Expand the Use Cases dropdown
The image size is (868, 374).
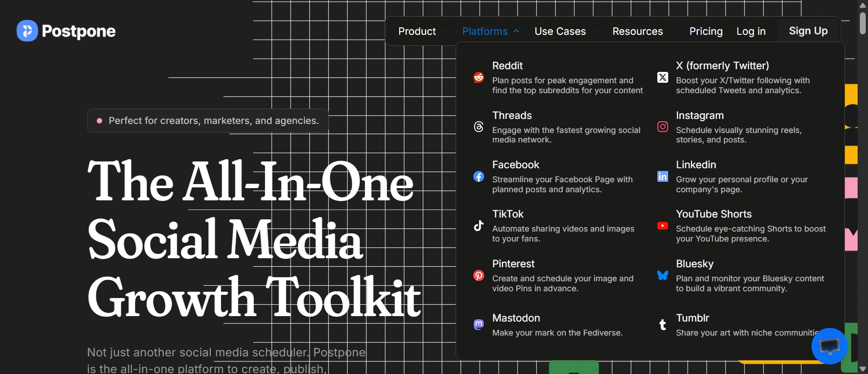pyautogui.click(x=565, y=31)
